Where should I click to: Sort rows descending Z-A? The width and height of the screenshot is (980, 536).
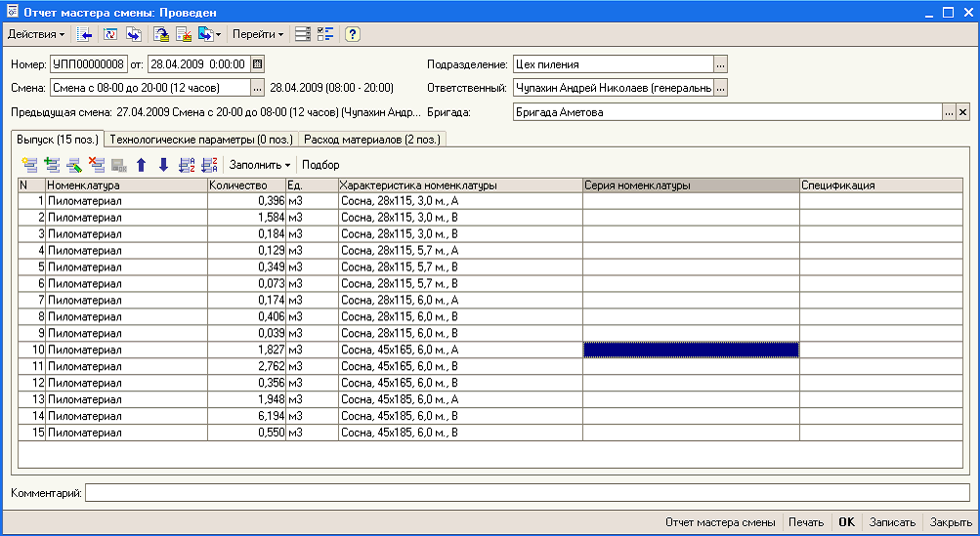coord(209,165)
